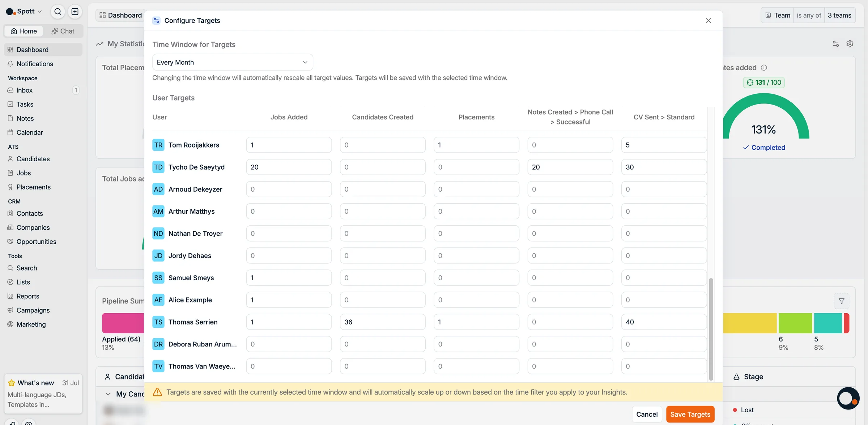Open Search under Tools

pos(43,268)
